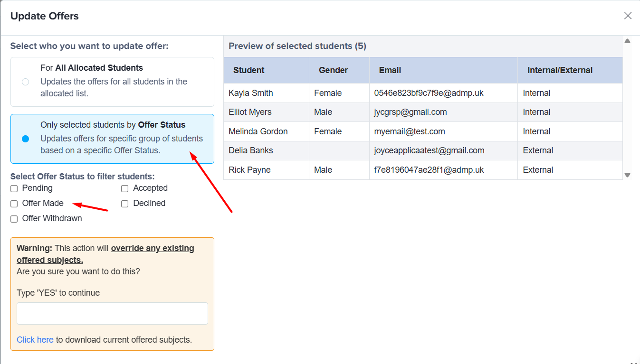Focus the Type 'YES' confirmation field
Image resolution: width=640 pixels, height=364 pixels.
pyautogui.click(x=112, y=314)
